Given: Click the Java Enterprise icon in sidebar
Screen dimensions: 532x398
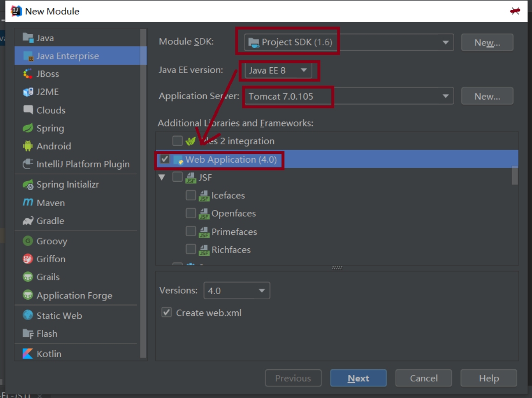Looking at the screenshot, I should tap(28, 56).
